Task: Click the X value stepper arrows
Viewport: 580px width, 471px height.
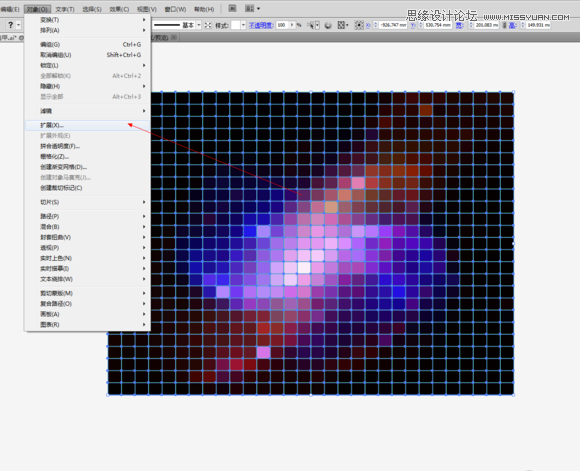Action: coord(375,25)
